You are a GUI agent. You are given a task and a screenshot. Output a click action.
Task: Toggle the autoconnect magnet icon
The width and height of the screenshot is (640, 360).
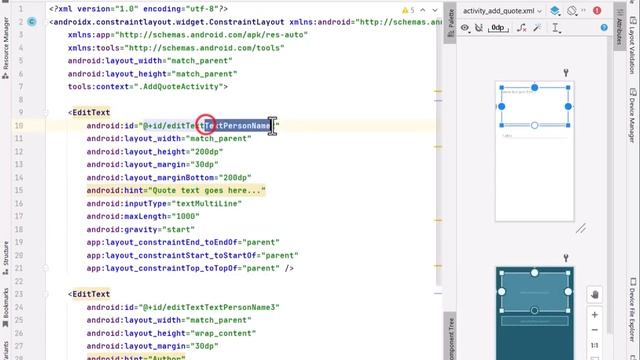[x=479, y=28]
